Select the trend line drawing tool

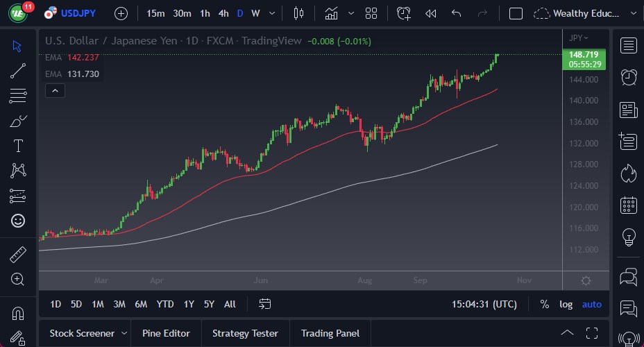[18, 70]
